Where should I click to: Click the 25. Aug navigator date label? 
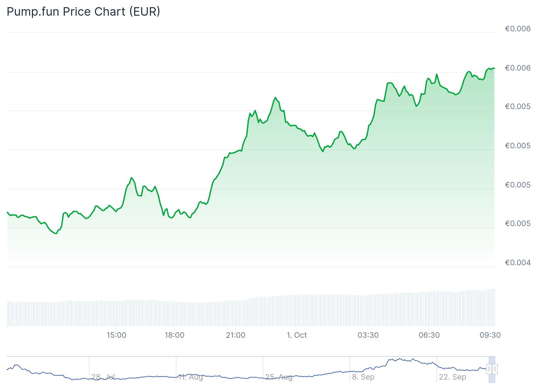[279, 377]
